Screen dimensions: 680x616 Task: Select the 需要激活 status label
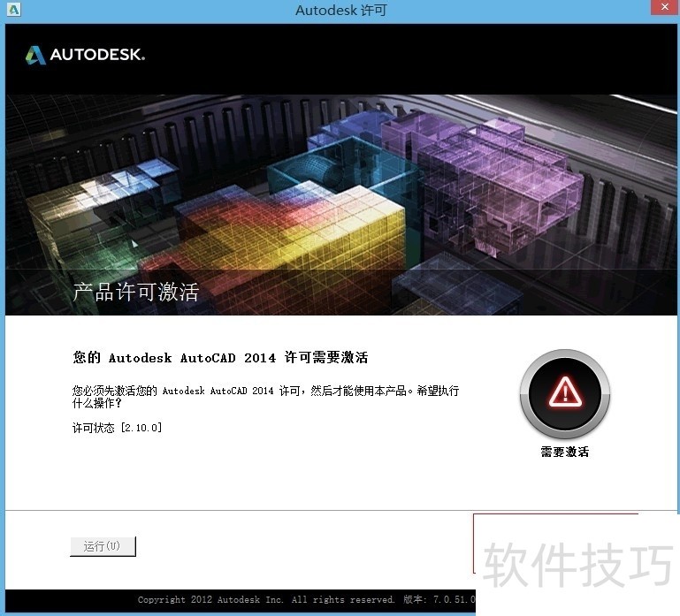click(565, 452)
